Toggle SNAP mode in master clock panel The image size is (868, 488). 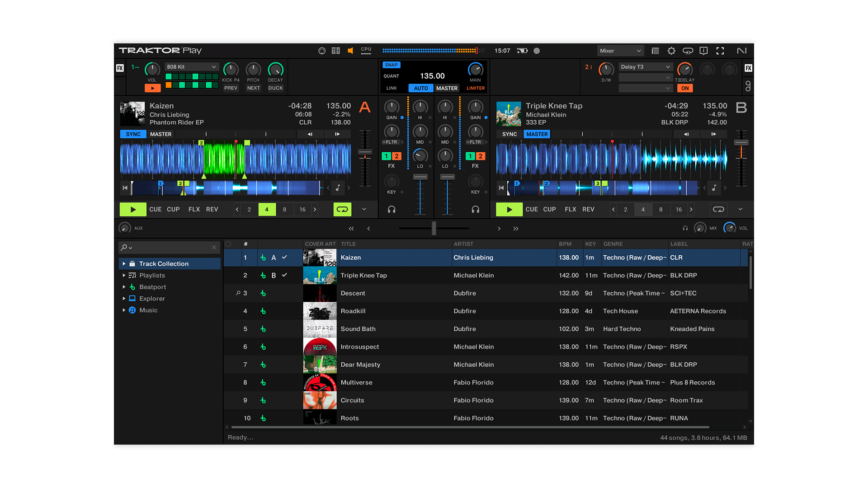pyautogui.click(x=391, y=65)
